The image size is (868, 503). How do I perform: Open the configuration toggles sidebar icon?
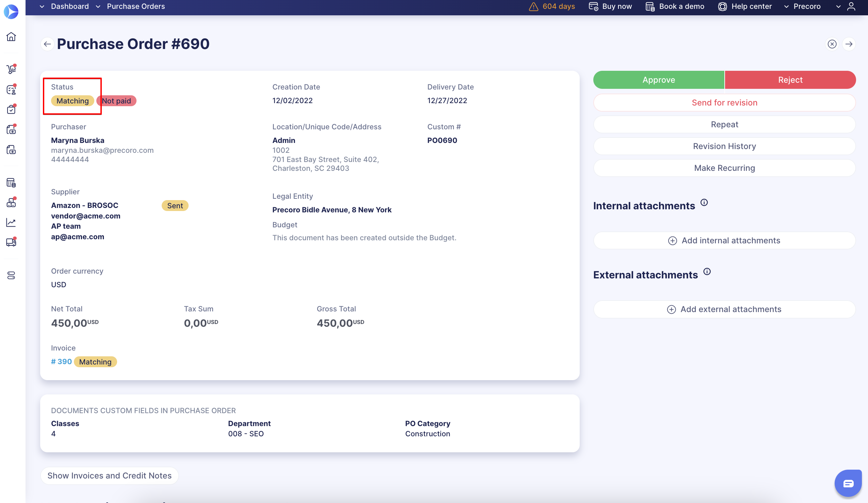tap(11, 275)
